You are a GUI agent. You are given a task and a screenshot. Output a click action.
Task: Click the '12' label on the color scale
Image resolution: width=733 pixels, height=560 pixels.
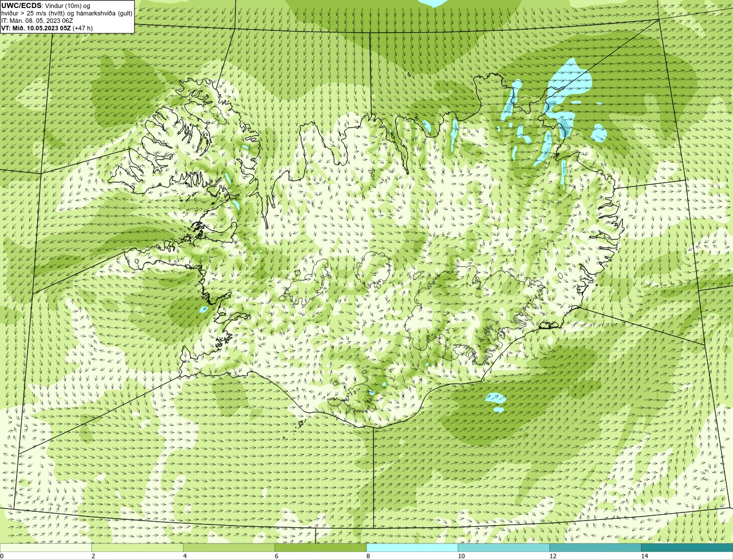pos(553,556)
